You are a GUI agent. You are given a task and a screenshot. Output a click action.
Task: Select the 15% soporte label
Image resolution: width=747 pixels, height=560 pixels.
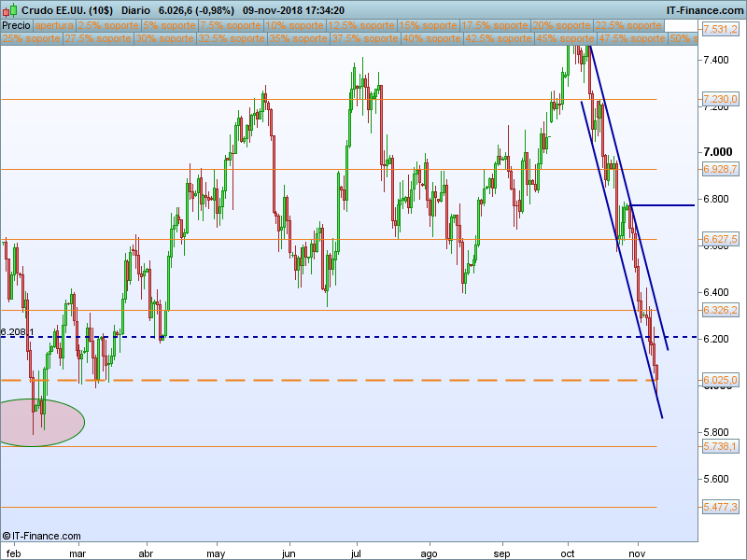pos(428,26)
